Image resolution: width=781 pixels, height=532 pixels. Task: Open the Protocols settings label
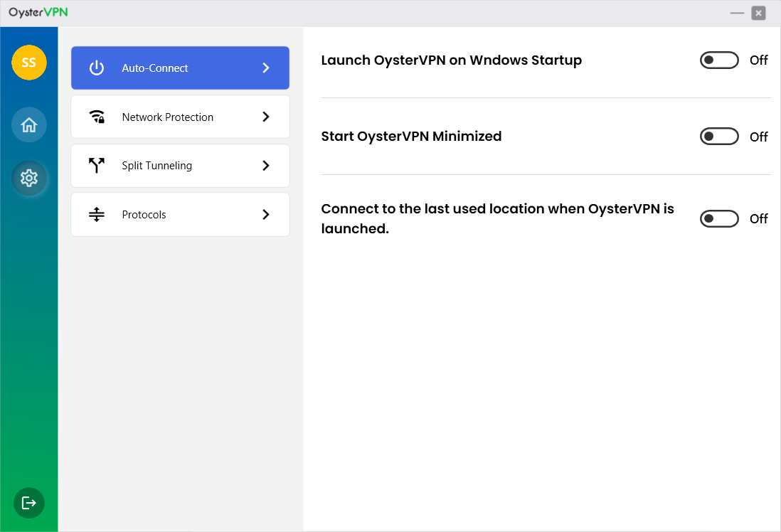point(144,215)
